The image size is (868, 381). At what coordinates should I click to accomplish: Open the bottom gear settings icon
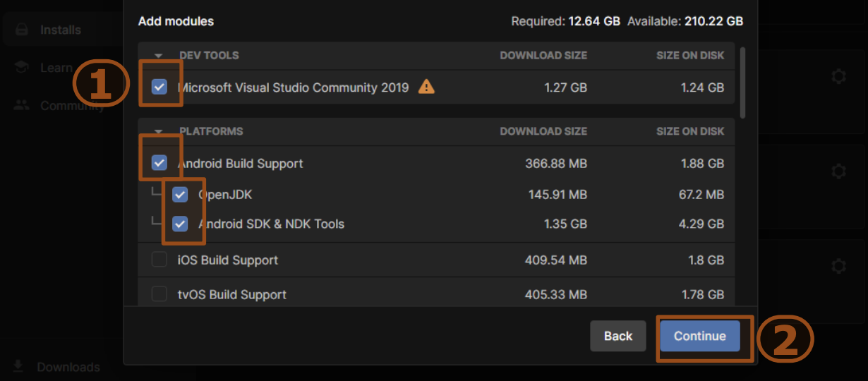tap(838, 266)
